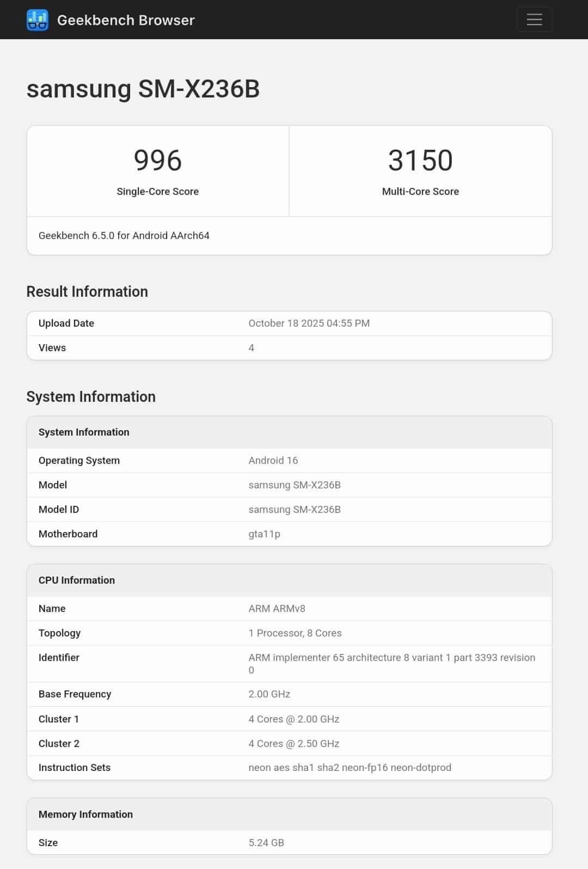Click the upload date October 18 2025
The width and height of the screenshot is (588, 869).
[x=309, y=323]
